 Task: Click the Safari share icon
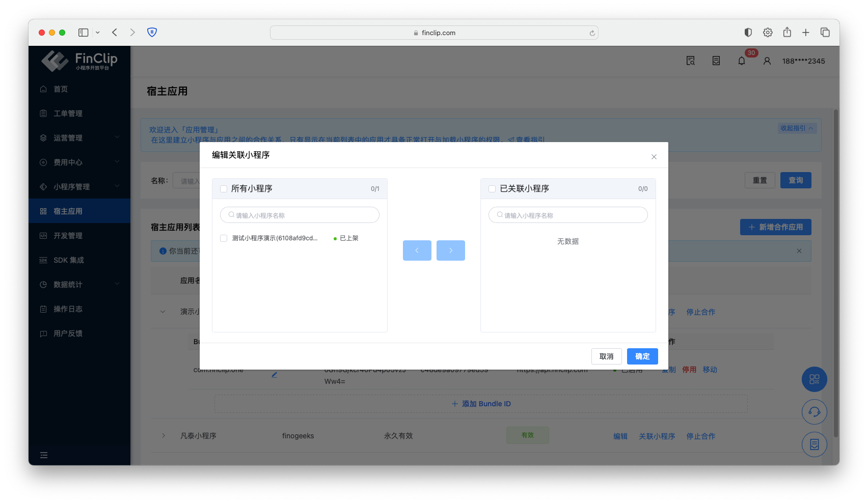click(787, 33)
